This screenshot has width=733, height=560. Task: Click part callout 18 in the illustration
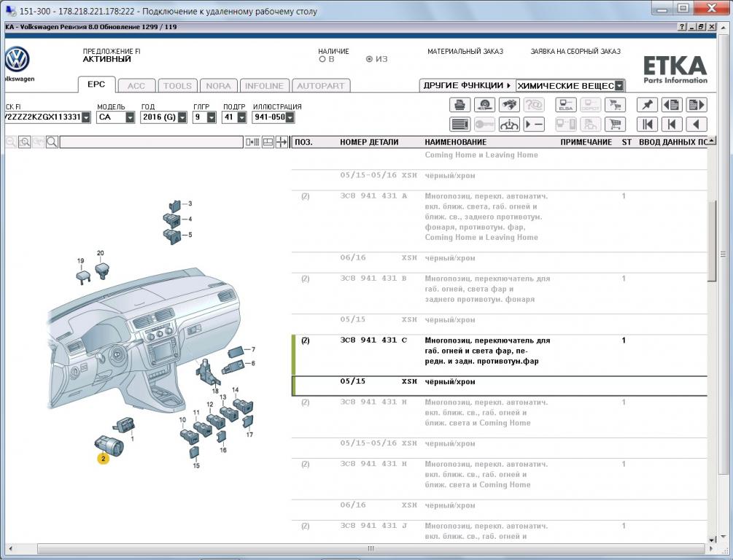[215, 392]
